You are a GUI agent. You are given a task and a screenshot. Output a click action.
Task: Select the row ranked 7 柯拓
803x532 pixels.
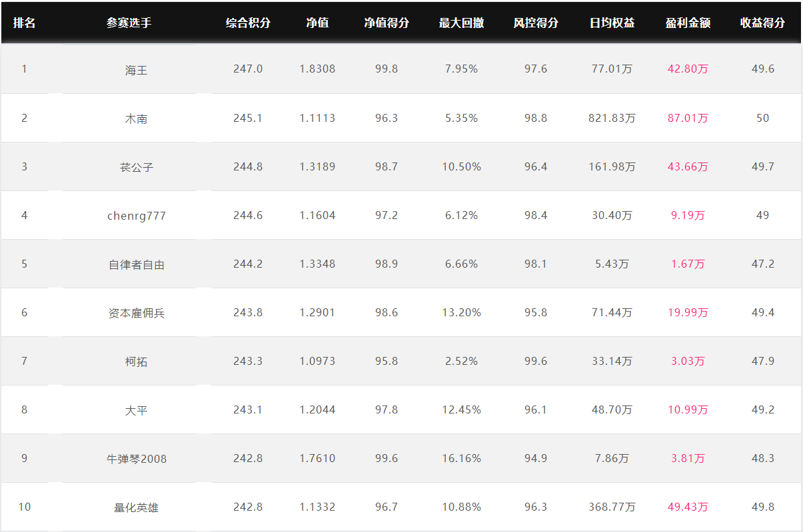coord(401,361)
